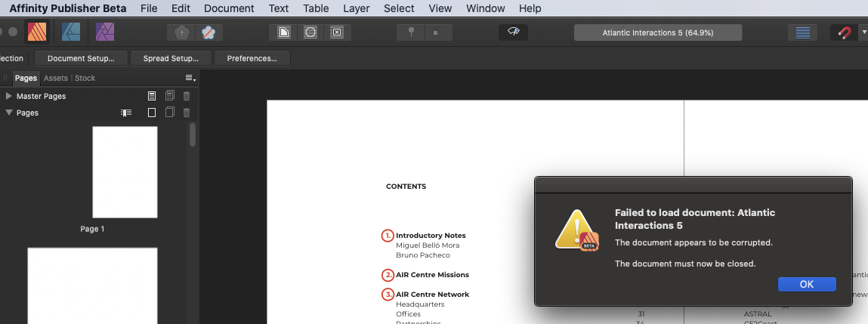Click the Pages panel scrollbar
868x324 pixels.
(193, 134)
